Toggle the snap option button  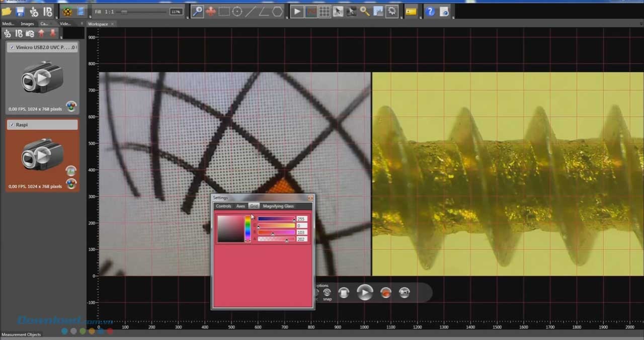pyautogui.click(x=327, y=293)
